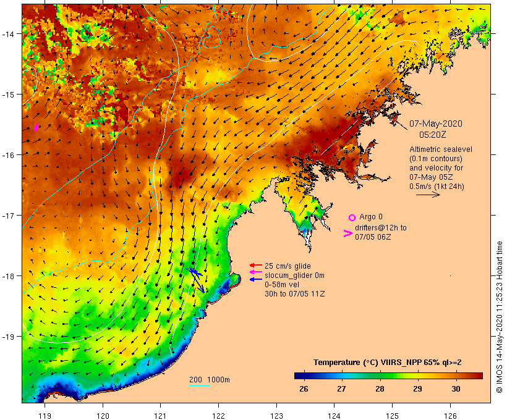Click the Altimetric sealevel text line

[440, 149]
